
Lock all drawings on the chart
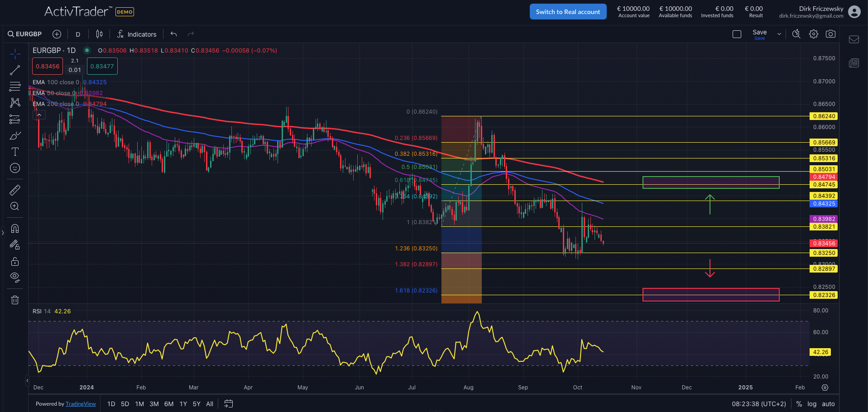15,261
